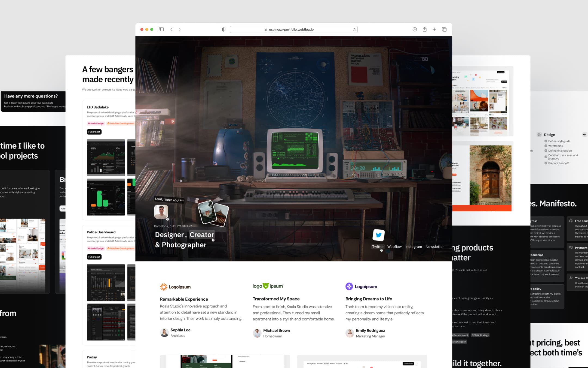Click the Art Direction tag
This screenshot has height=368, width=588.
459,342
